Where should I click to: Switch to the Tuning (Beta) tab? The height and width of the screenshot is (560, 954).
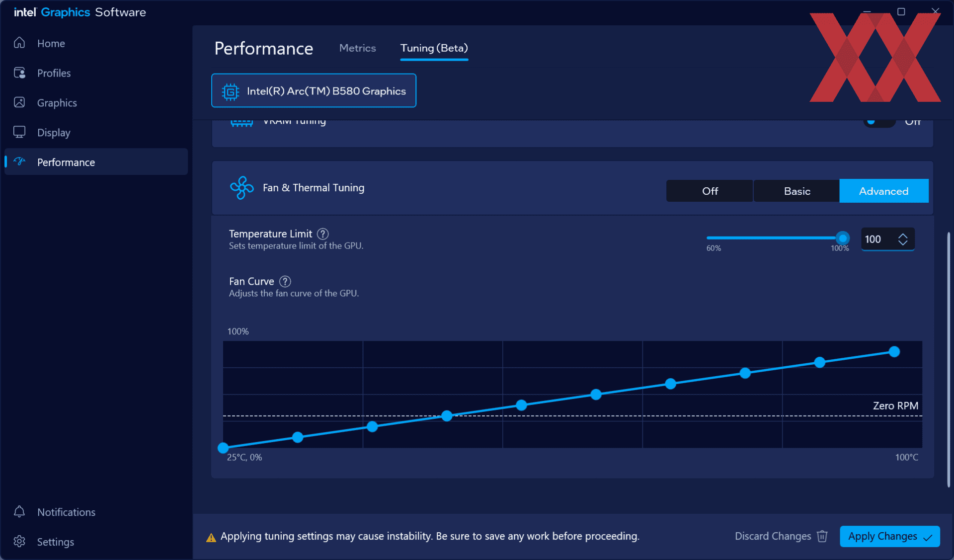(x=434, y=48)
